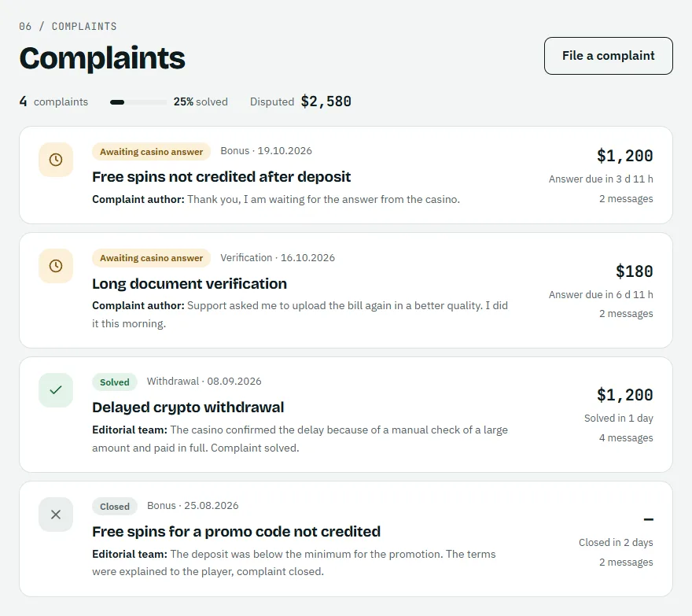Click the 25% solved progress bar
Image resolution: width=692 pixels, height=616 pixels.
[138, 102]
